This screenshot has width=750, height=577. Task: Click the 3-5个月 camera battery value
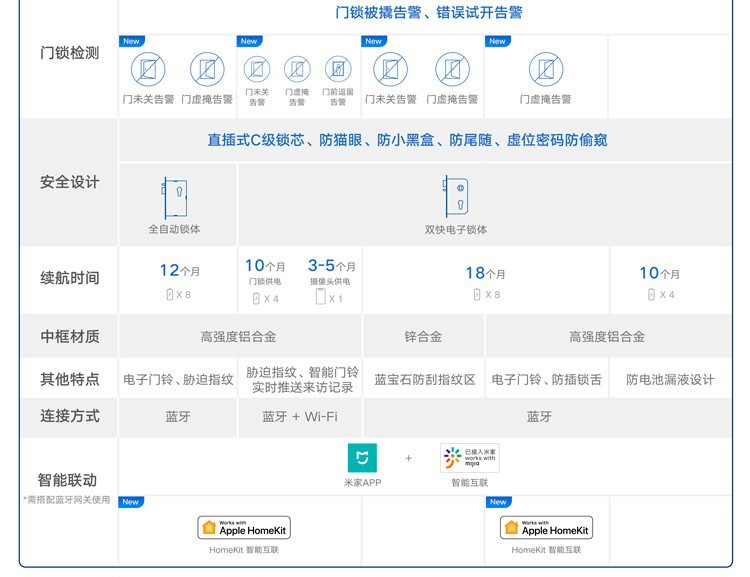(x=331, y=266)
